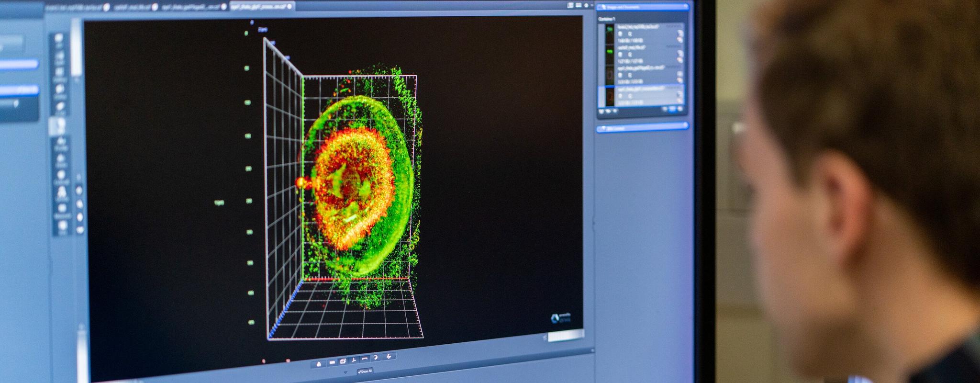Select the second document thumbnail with green signal
The height and width of the screenshot is (383, 980).
pyautogui.click(x=610, y=54)
